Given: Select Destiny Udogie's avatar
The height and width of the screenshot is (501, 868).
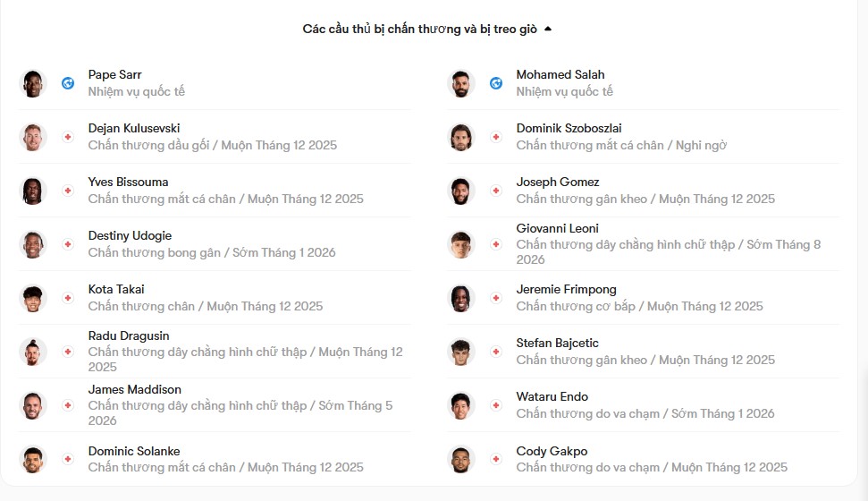Looking at the screenshot, I should click(x=33, y=244).
